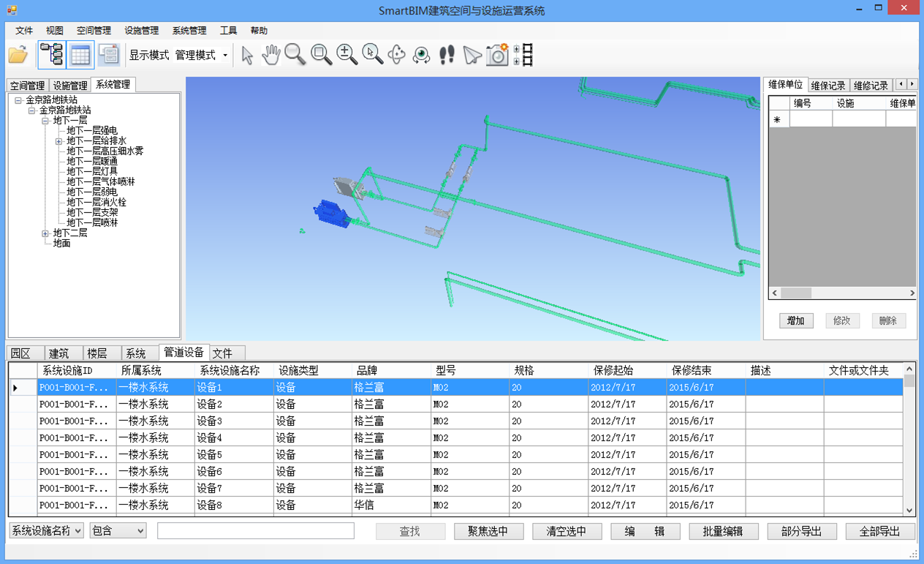Activate the hand pan tool

click(x=271, y=55)
